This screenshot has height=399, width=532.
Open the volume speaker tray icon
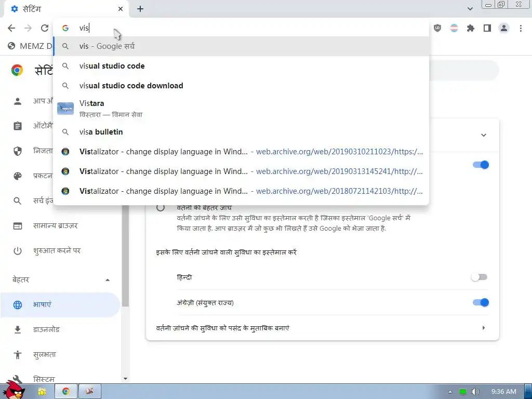pos(475,392)
